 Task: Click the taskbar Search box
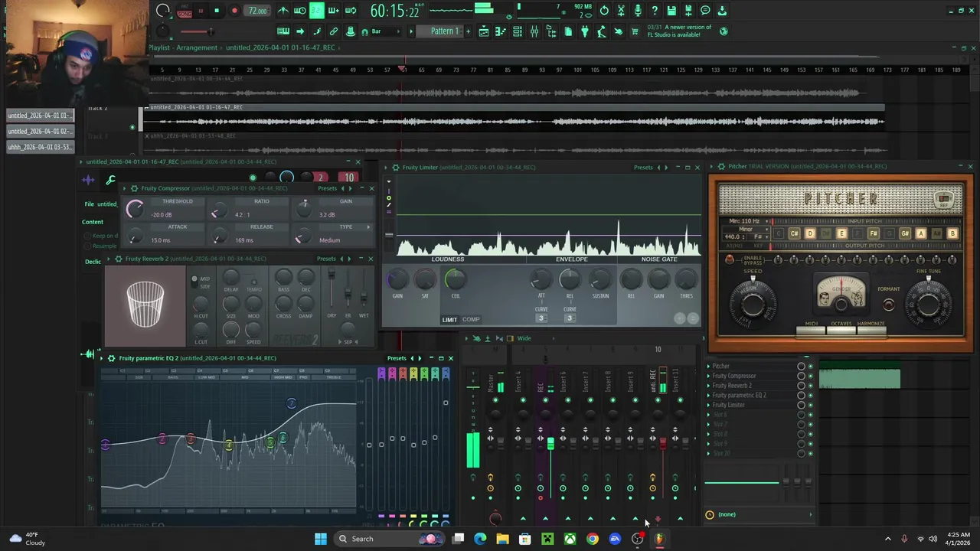[x=390, y=539]
